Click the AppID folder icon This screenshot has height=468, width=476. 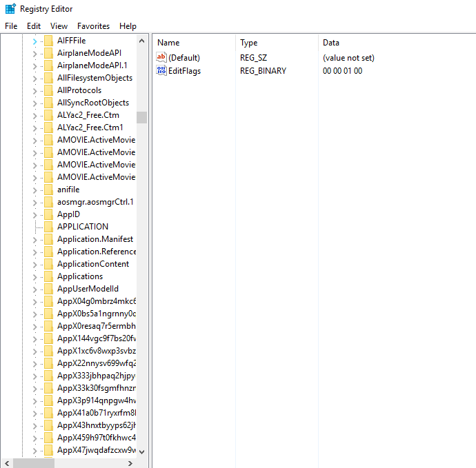48,214
